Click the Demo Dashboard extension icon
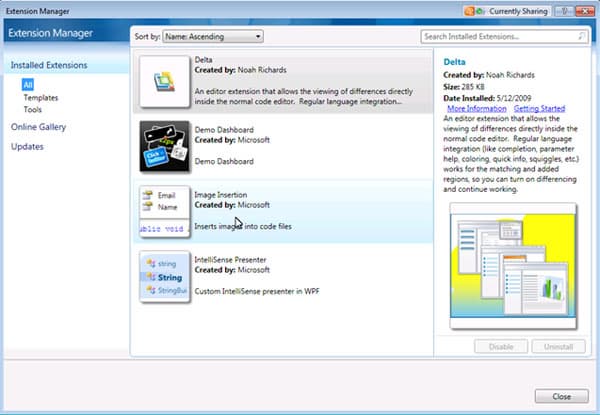This screenshot has width=600, height=415. (165, 146)
